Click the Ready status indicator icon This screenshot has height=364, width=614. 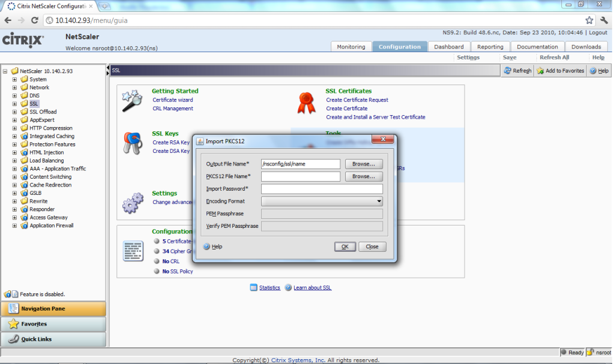coord(564,352)
